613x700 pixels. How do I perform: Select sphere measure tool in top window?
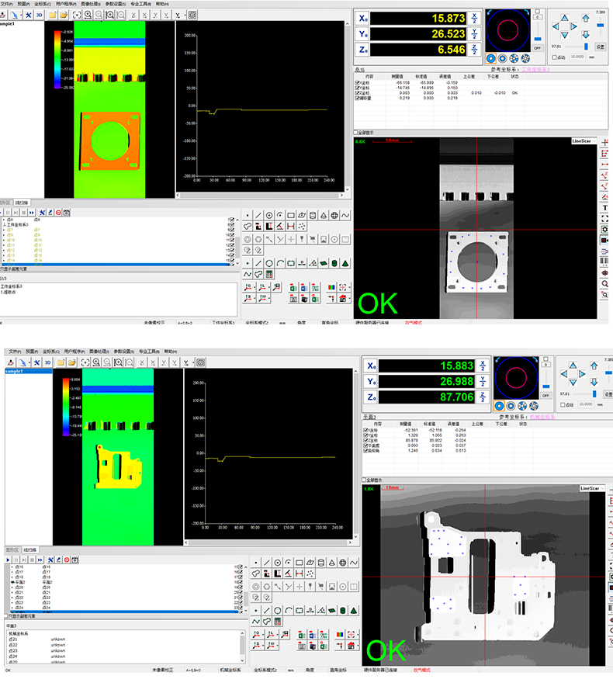tap(334, 215)
